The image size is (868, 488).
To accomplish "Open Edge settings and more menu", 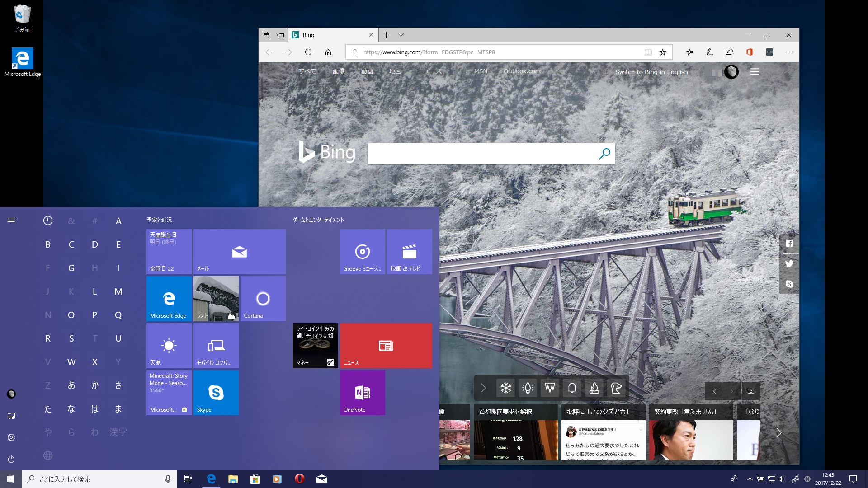I will pyautogui.click(x=789, y=52).
